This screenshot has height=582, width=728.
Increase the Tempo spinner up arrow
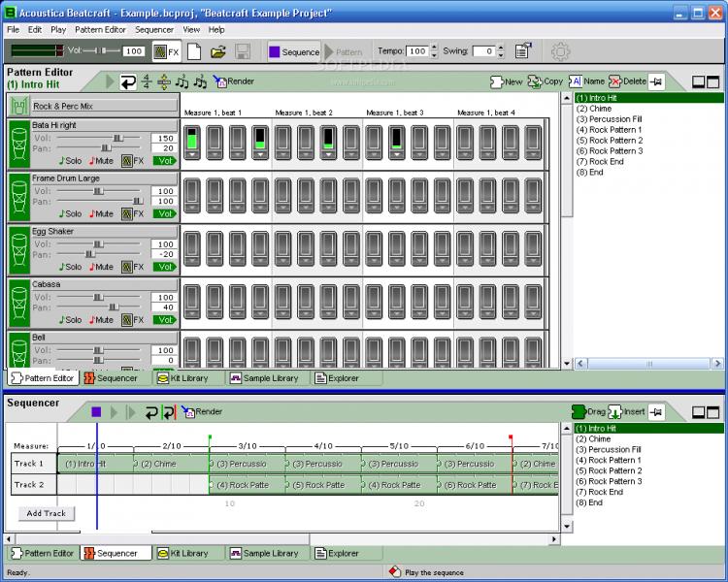(434, 48)
